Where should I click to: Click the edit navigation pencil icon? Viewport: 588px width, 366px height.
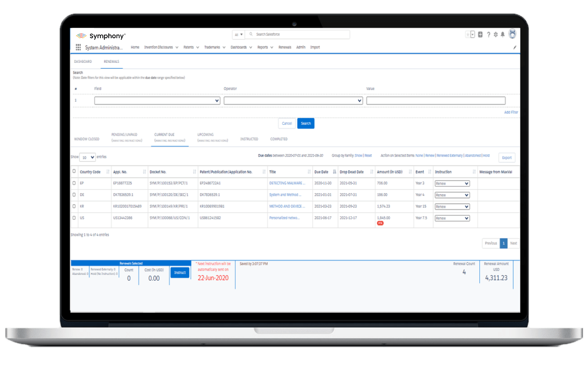[514, 48]
